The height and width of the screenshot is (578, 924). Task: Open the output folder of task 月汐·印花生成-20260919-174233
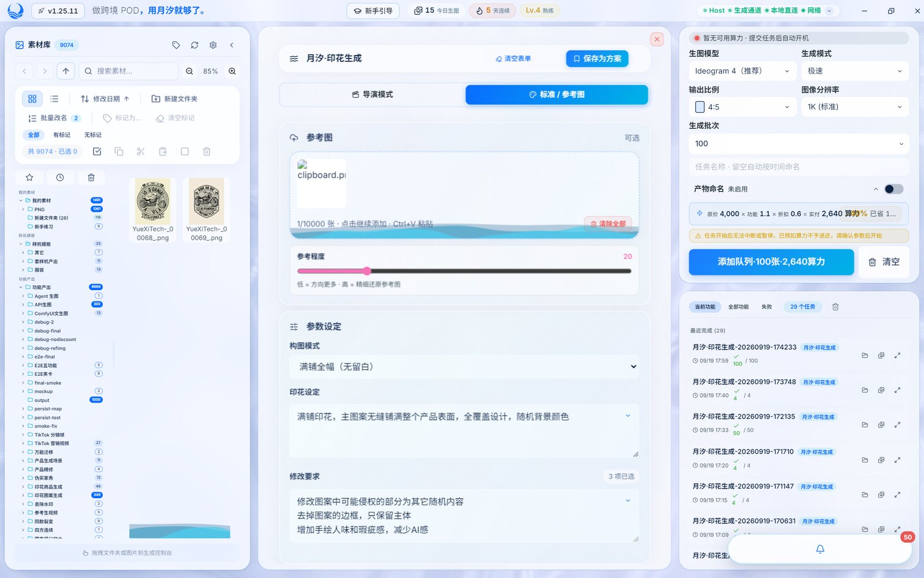point(865,355)
